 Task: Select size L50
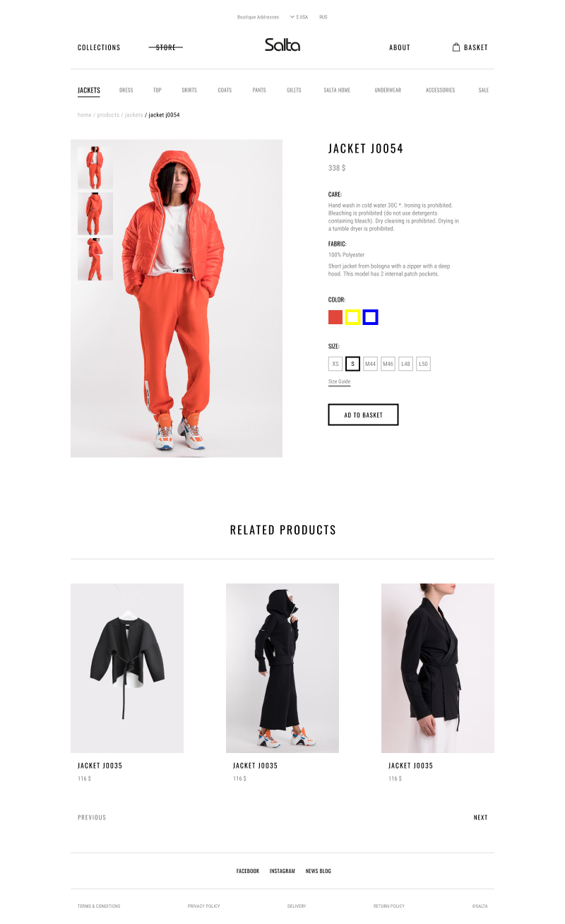(423, 364)
